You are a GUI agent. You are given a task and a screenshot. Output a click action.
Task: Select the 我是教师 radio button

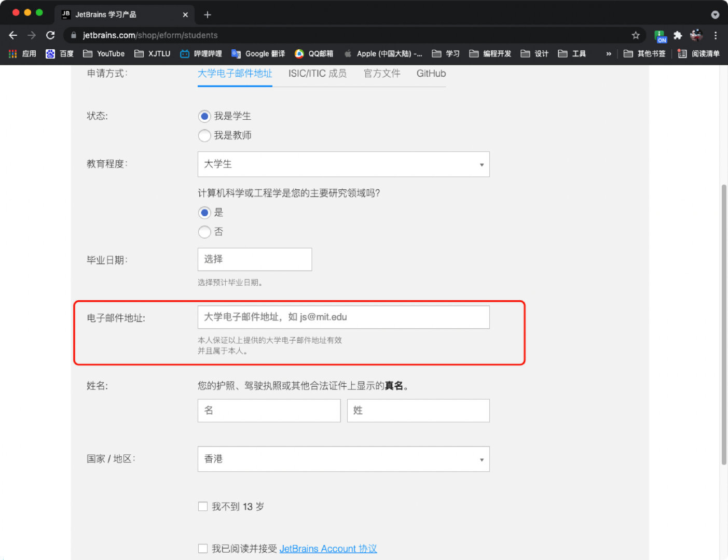coord(204,135)
